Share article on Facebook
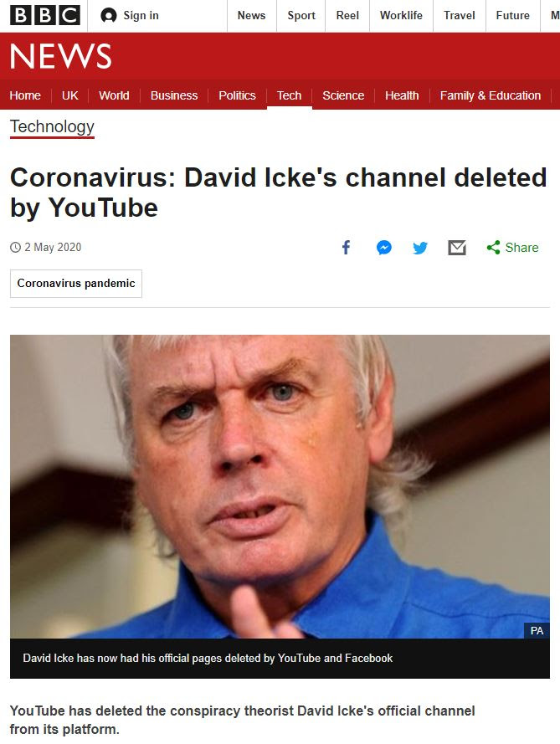The width and height of the screenshot is (560, 744). pyautogui.click(x=346, y=247)
